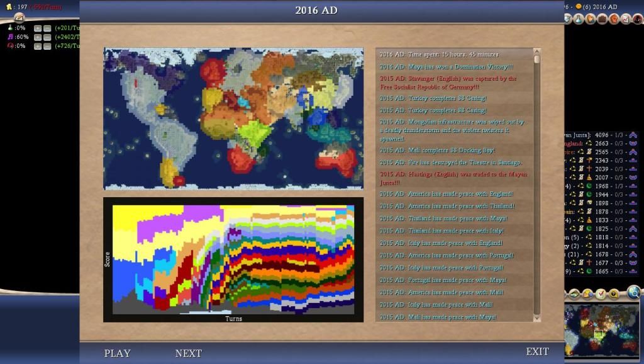
Task: Select 'Maya has won a Domination Victory' entry
Action: coord(454,67)
